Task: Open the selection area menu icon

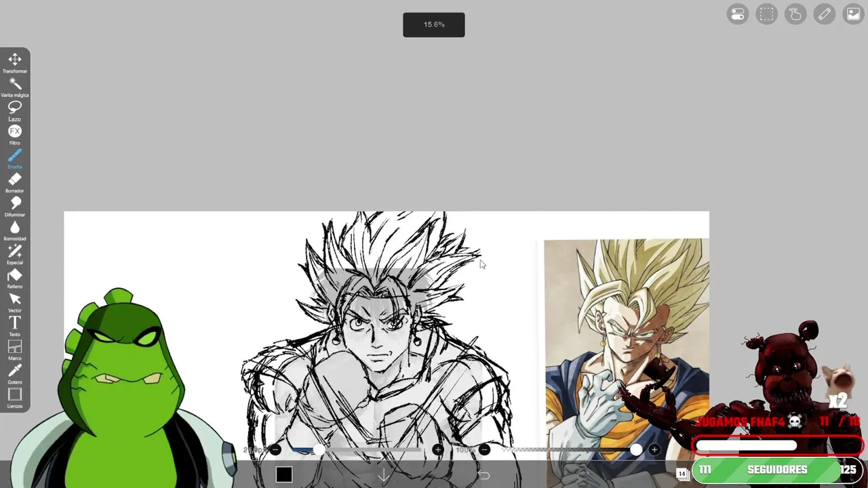Action: tap(767, 14)
